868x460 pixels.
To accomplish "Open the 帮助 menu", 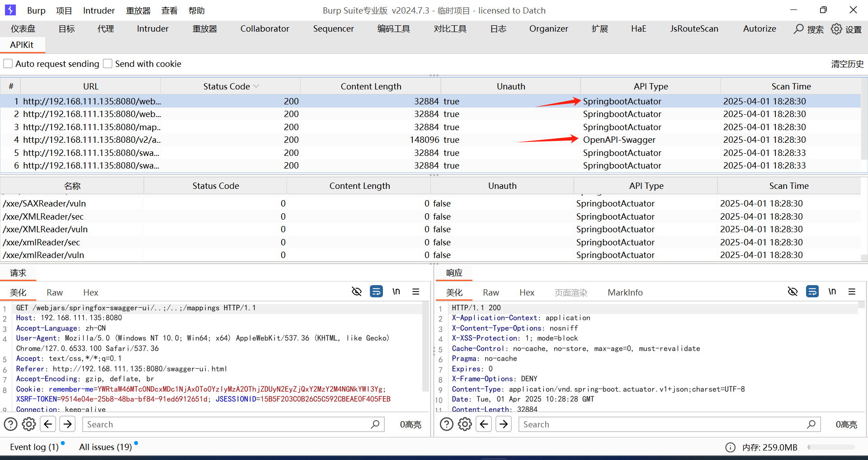I will pyautogui.click(x=196, y=10).
